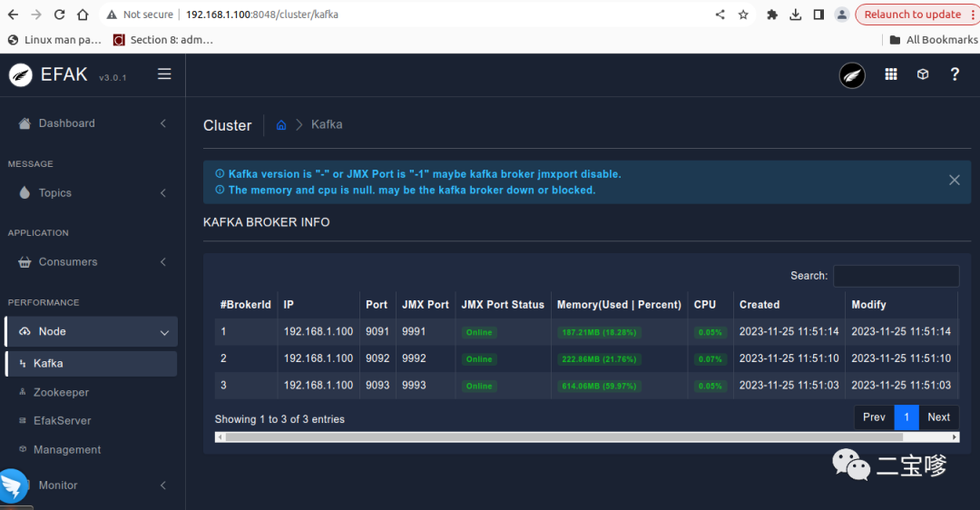Click the Relaunch to update button
This screenshot has width=980, height=510.
tap(913, 15)
